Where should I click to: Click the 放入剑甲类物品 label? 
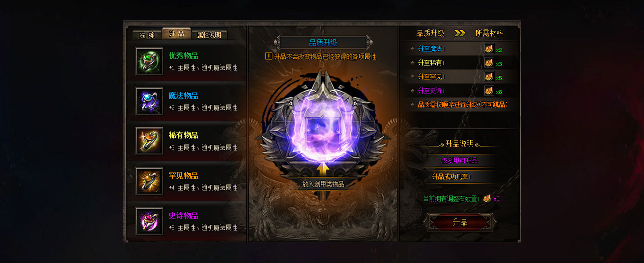(x=323, y=184)
